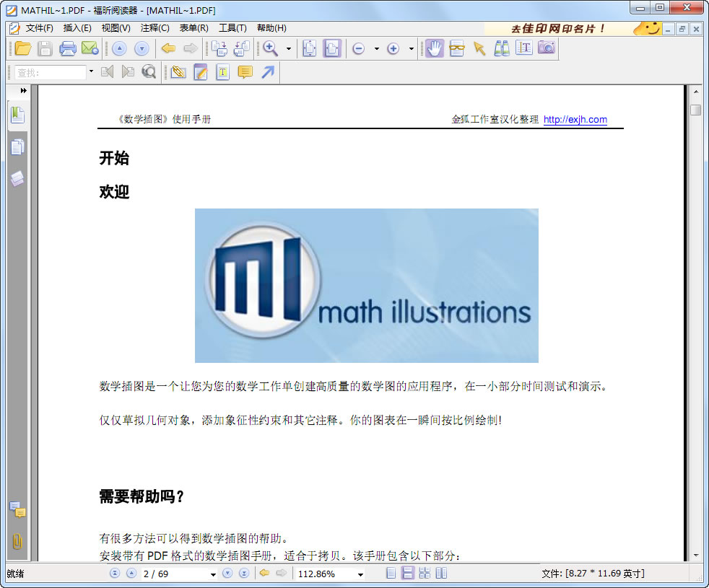Select the Hand tool
Viewport: 709px width, 588px height.
pyautogui.click(x=434, y=48)
